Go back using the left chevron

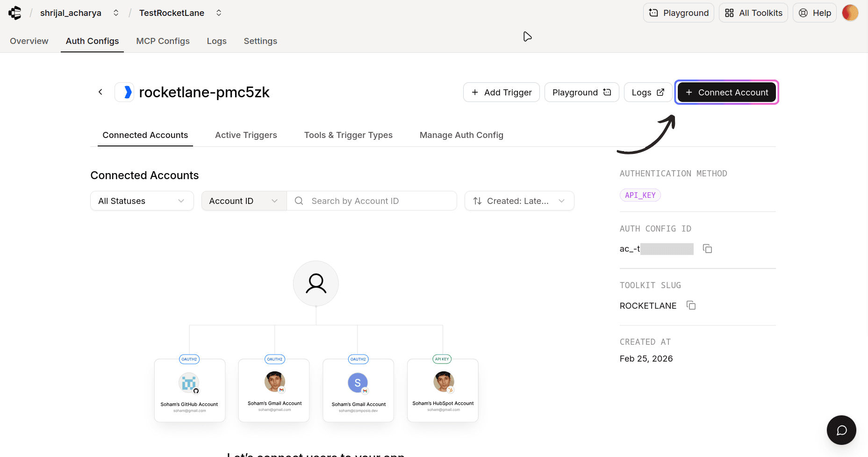coord(100,92)
